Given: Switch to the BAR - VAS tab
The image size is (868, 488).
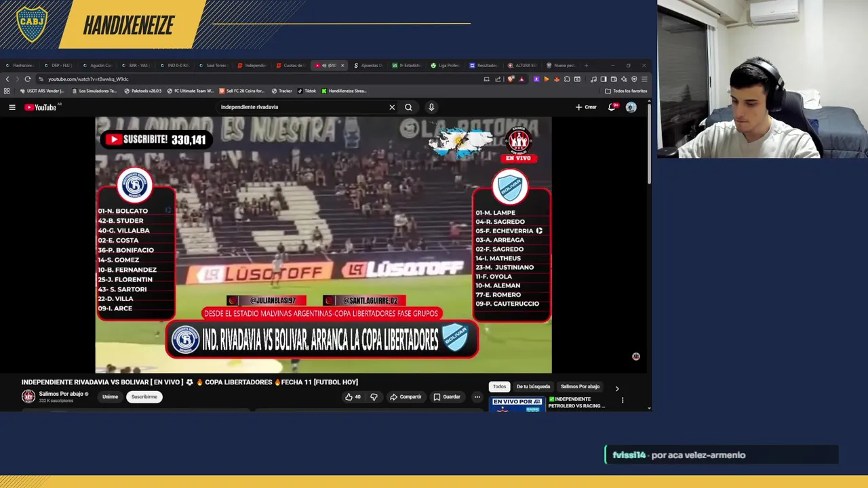Looking at the screenshot, I should coord(135,65).
